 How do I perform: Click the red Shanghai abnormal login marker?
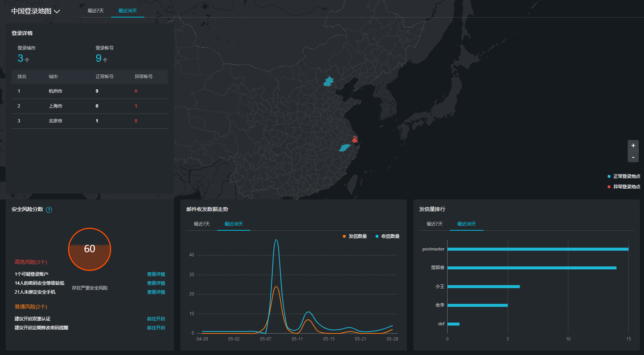point(355,140)
